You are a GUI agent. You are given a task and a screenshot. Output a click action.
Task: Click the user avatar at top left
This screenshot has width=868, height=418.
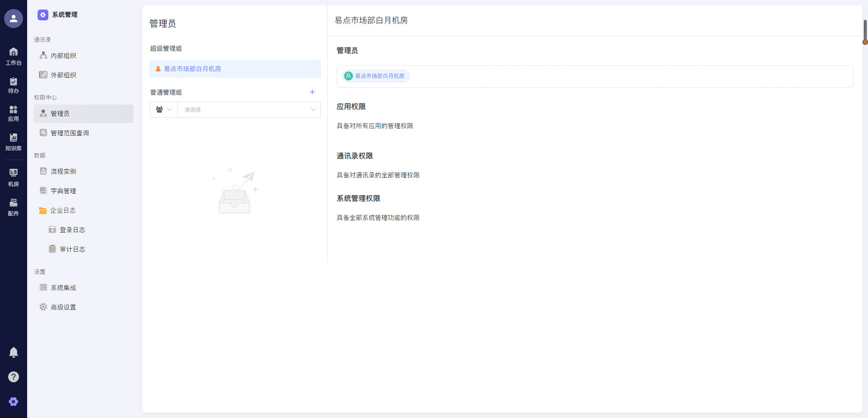[13, 19]
